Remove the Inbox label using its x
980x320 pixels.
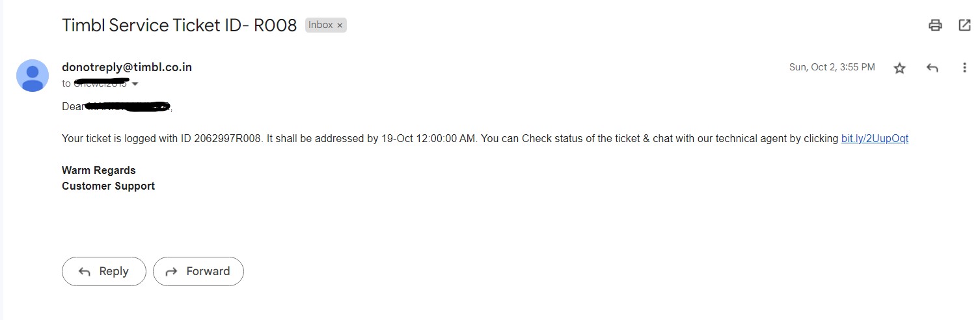coord(340,25)
